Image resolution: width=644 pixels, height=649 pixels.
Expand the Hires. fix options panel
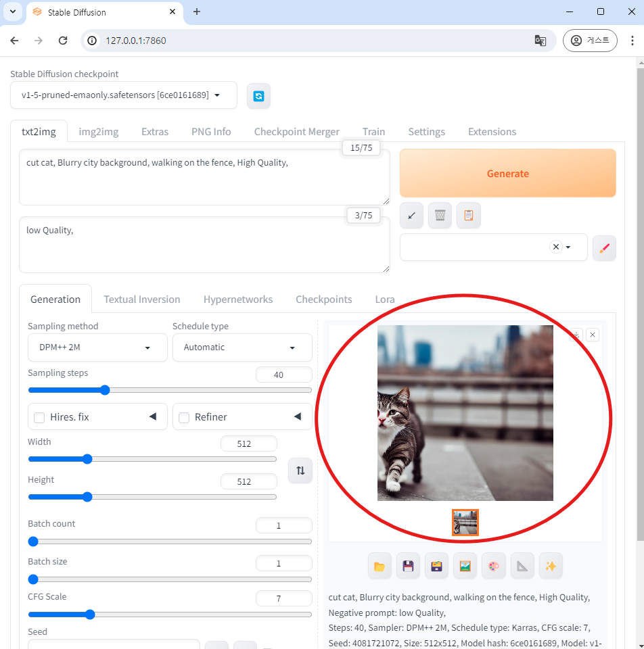pos(153,416)
